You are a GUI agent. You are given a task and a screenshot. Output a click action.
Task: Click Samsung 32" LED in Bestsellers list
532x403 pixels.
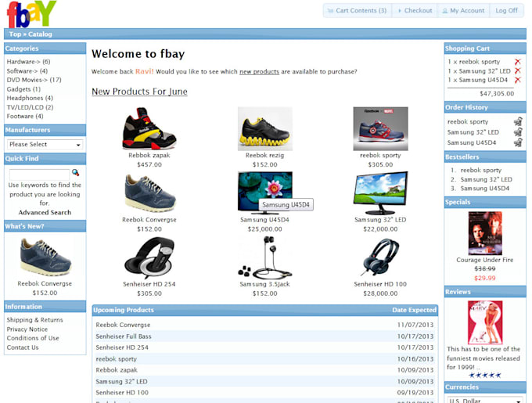point(486,179)
